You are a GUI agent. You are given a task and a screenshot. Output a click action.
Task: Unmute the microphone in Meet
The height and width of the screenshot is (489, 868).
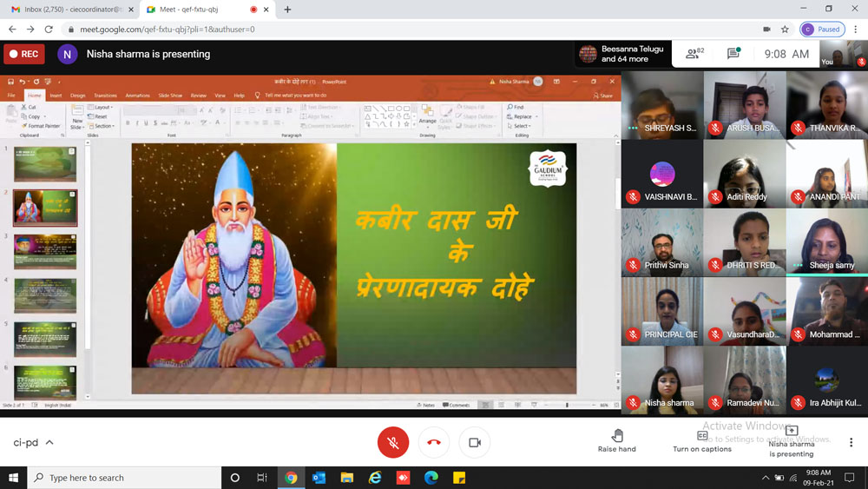pos(393,442)
